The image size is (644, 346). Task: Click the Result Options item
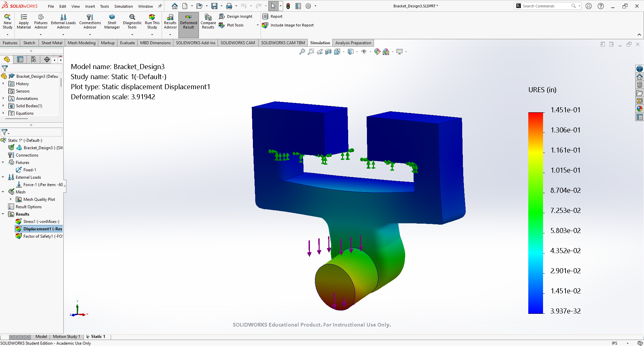tap(25, 207)
